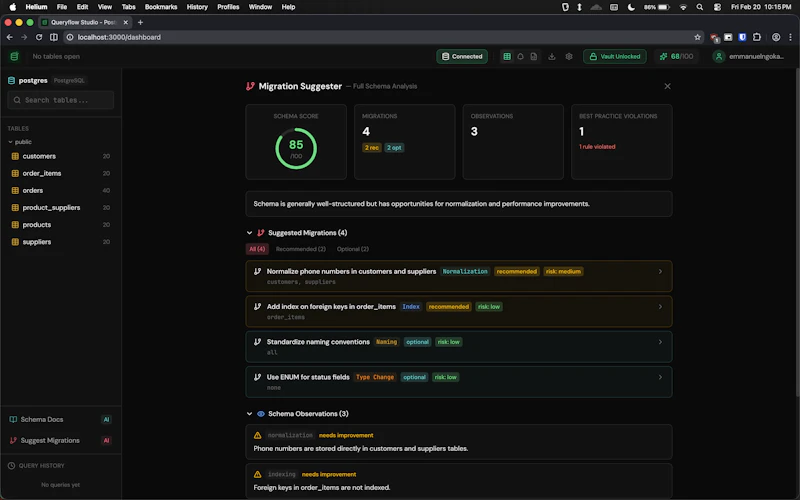Click the '1 rule violated' text
Screen dimensions: 800x500
click(597, 146)
